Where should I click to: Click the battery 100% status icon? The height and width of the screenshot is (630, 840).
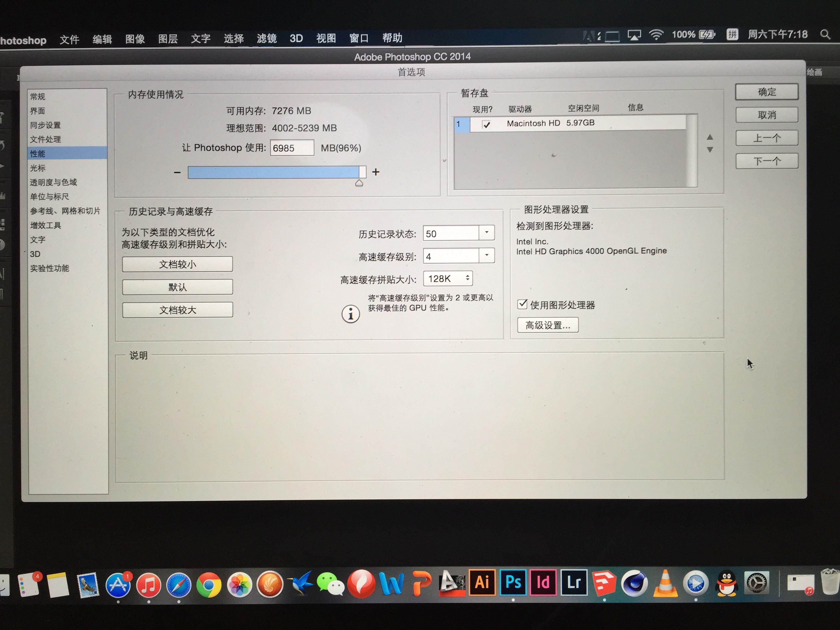(693, 34)
